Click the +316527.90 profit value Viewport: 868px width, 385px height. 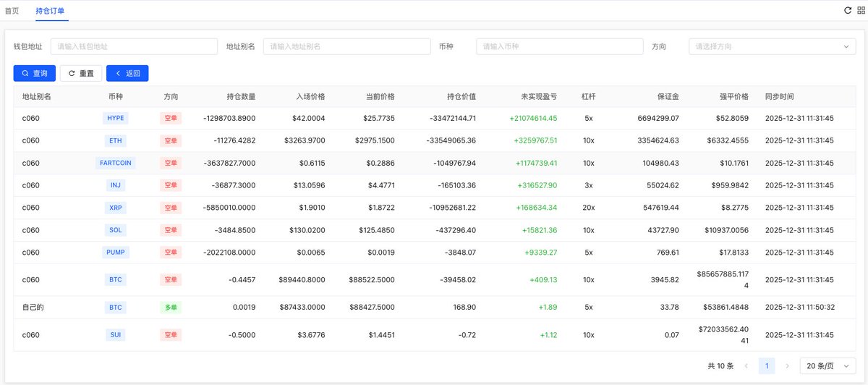[537, 185]
